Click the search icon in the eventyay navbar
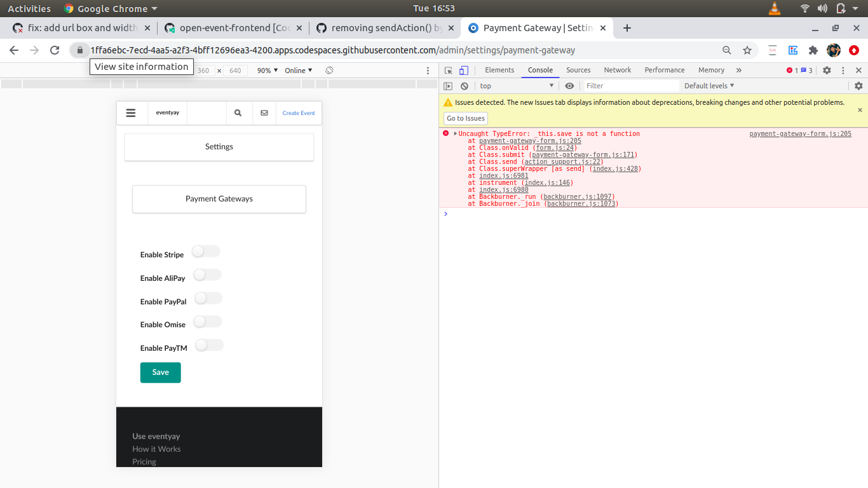This screenshot has width=868, height=488. (x=239, y=112)
